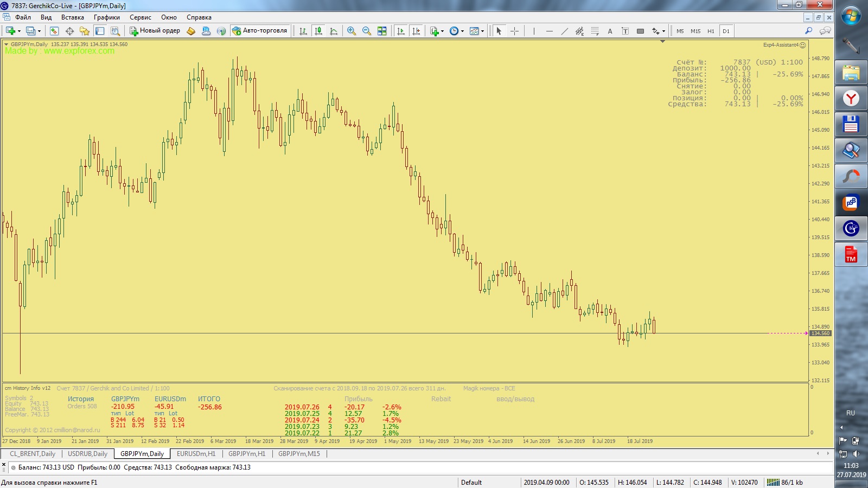Open the Сервис menu
868x488 pixels.
141,17
